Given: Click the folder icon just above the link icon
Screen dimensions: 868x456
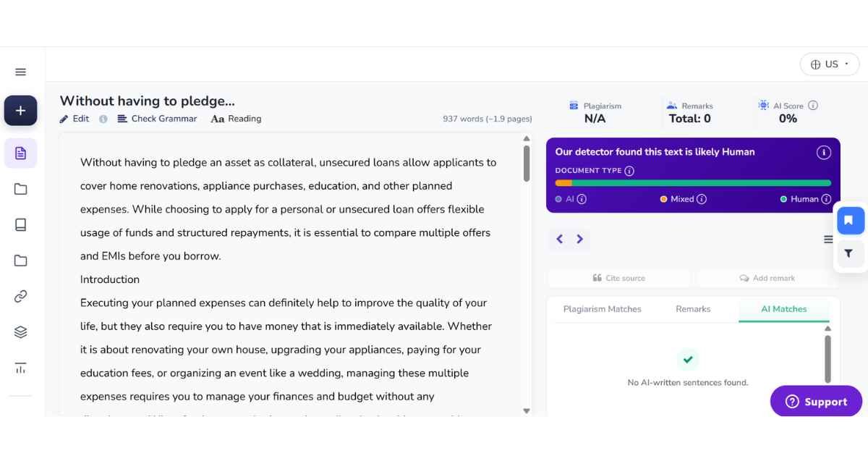Looking at the screenshot, I should (20, 261).
